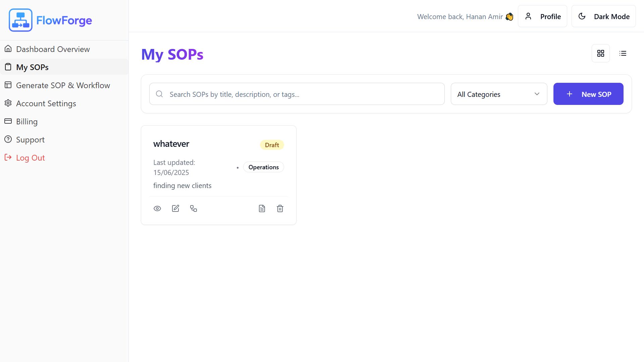The image size is (644, 362).
Task: Switch to grid view layout
Action: coord(601,53)
